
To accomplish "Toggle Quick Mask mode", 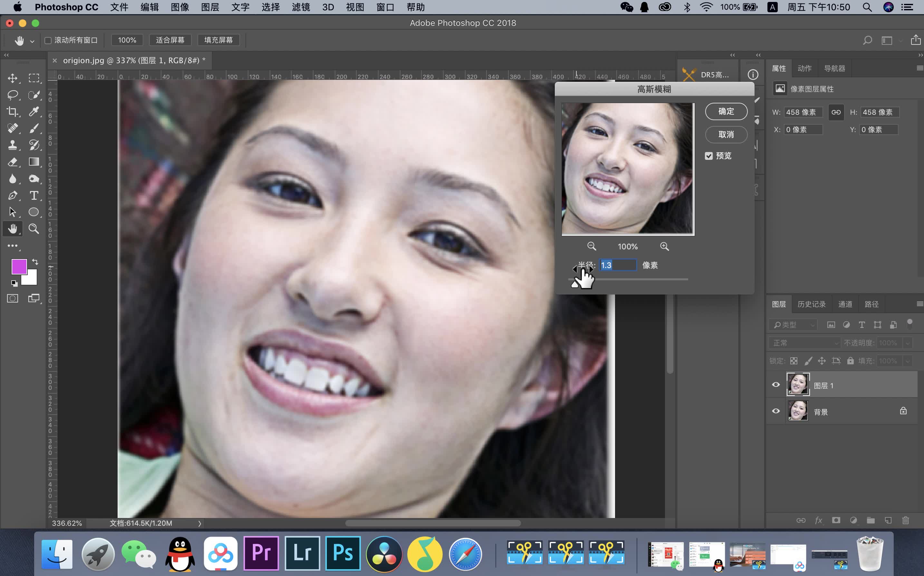I will (x=13, y=298).
